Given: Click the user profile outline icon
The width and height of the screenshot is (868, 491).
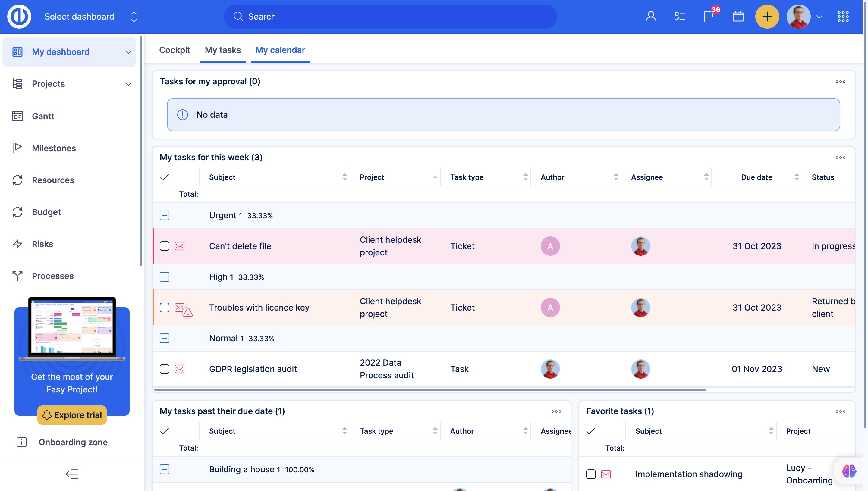Looking at the screenshot, I should 651,17.
